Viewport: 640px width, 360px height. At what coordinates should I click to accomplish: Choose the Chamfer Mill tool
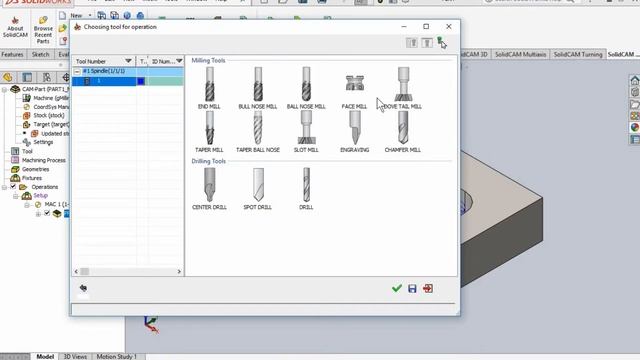click(403, 132)
